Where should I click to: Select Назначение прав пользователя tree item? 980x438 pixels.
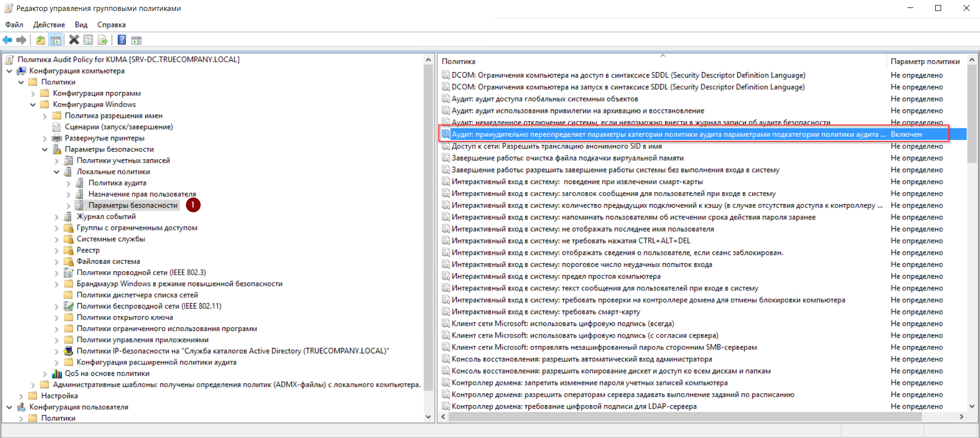click(142, 194)
